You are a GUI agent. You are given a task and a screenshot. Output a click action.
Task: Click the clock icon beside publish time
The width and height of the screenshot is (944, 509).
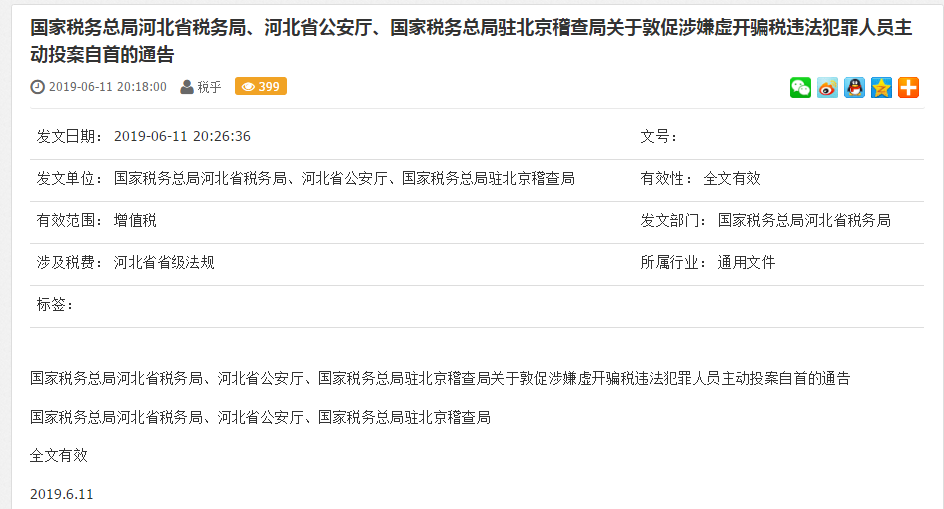tap(37, 87)
